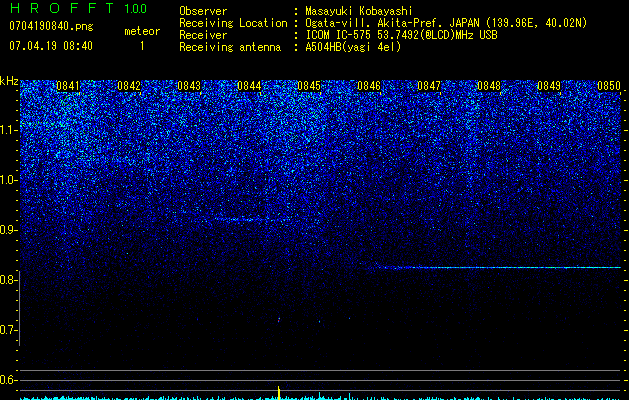This screenshot has height=400, width=629.
Task: Click the 0847 time marker
Action: [x=429, y=86]
